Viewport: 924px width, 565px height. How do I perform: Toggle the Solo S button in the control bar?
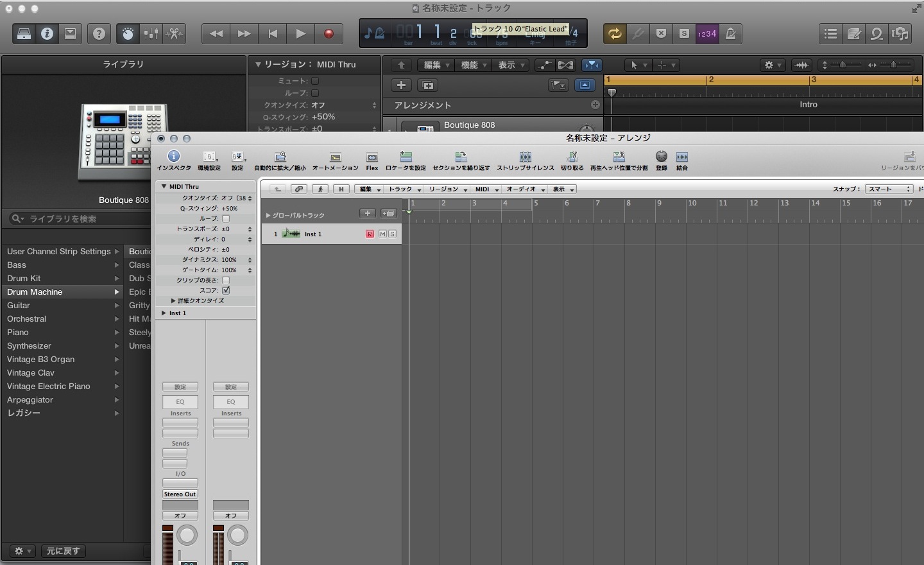[x=684, y=34]
